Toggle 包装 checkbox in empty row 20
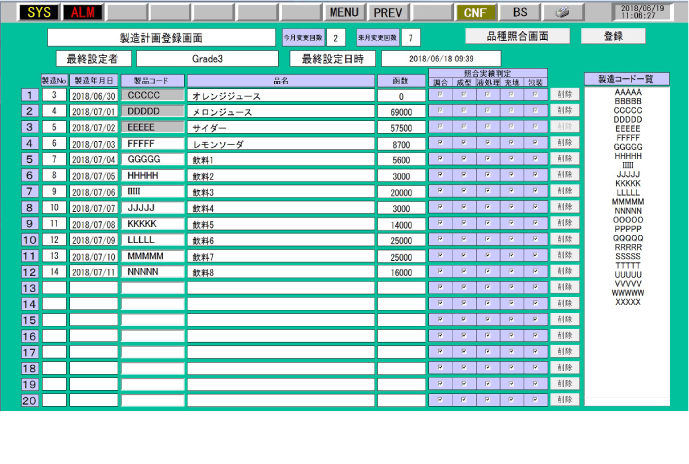Image resolution: width=689 pixels, height=464 pixels. [x=535, y=399]
